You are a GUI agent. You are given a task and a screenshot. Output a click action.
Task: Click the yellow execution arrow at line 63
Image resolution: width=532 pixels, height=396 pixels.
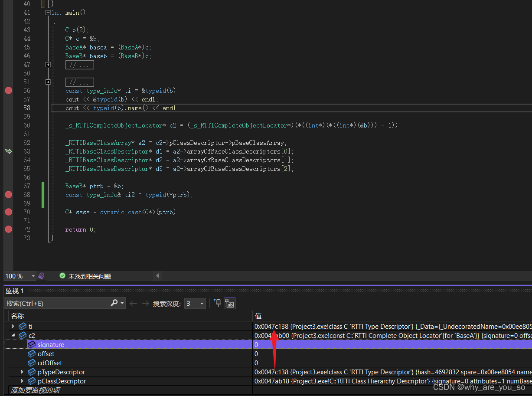9,151
